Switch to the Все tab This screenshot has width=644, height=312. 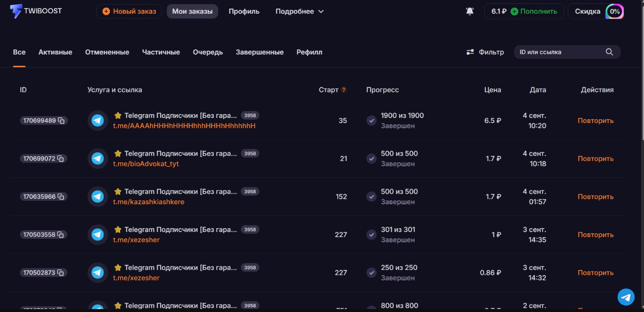click(x=19, y=52)
